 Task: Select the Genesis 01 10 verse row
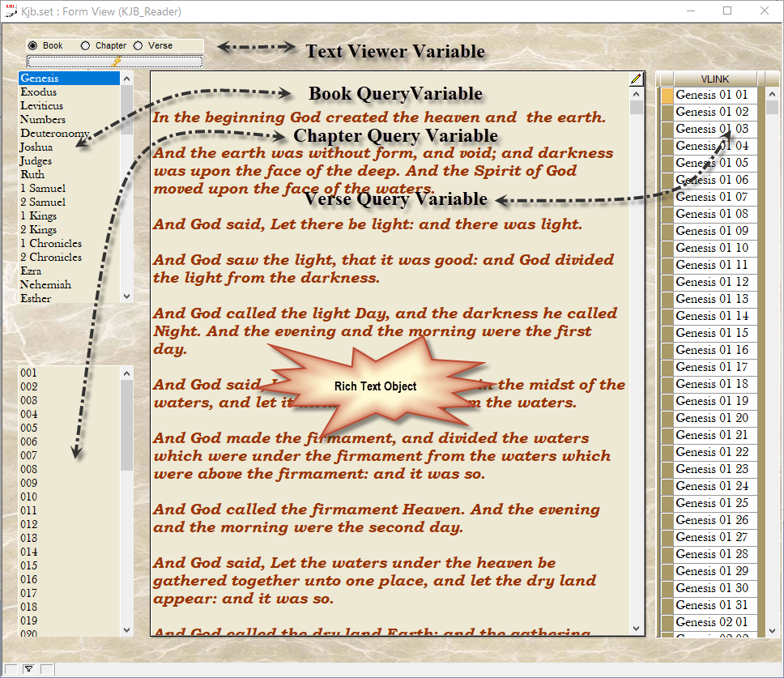pyautogui.click(x=712, y=248)
